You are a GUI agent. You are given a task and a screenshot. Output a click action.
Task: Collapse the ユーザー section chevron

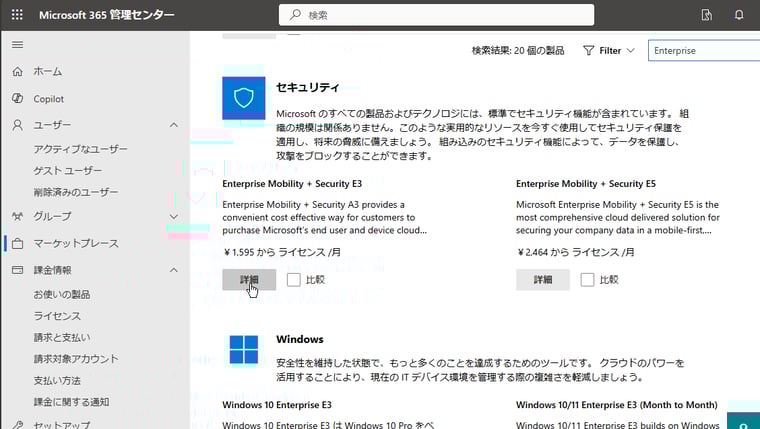tap(174, 125)
